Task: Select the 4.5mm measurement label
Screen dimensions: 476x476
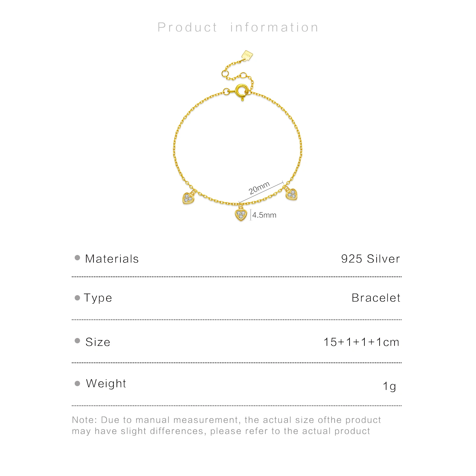Action: click(x=264, y=215)
